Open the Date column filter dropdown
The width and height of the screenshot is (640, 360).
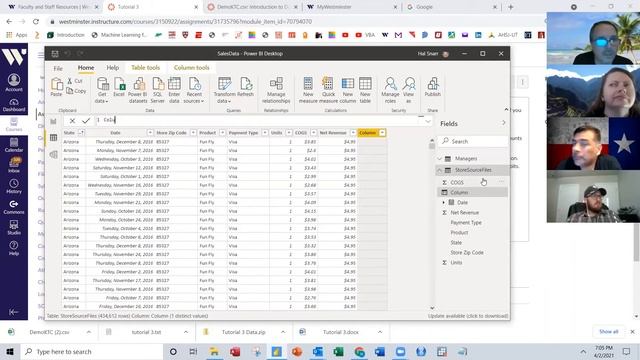[150, 133]
